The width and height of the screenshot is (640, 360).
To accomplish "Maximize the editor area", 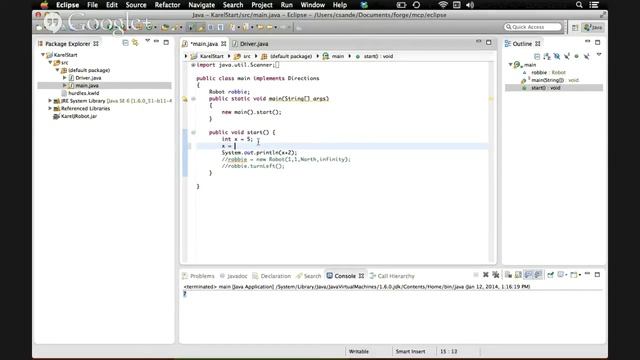I will coord(489,42).
